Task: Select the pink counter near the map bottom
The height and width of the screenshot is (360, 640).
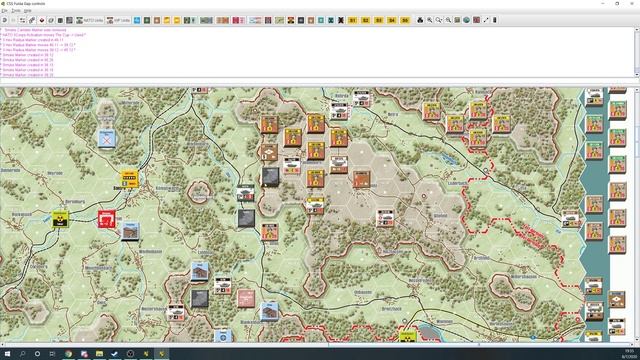Action: click(x=246, y=299)
